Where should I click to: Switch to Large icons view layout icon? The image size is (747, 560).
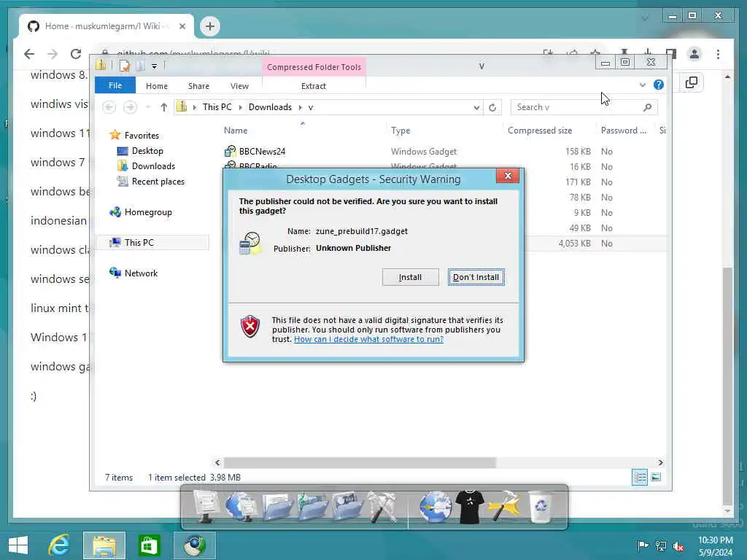tap(656, 477)
